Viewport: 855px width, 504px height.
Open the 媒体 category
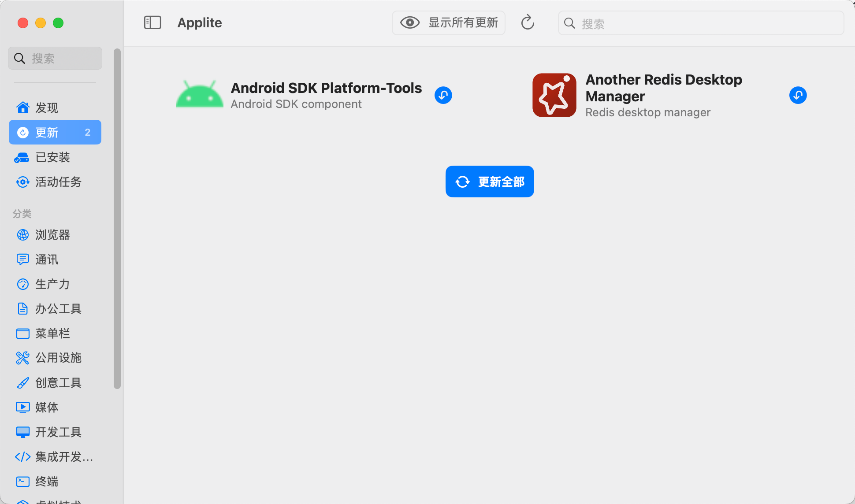[x=55, y=407]
